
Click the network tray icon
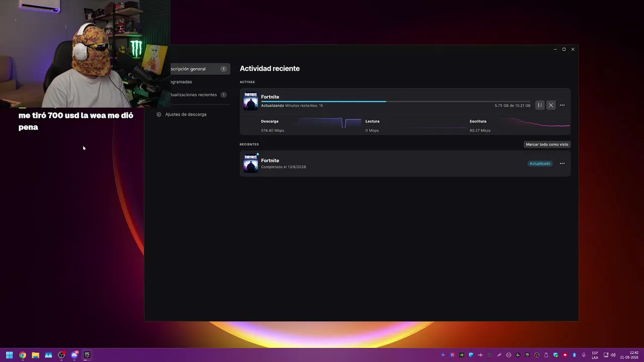(606, 355)
